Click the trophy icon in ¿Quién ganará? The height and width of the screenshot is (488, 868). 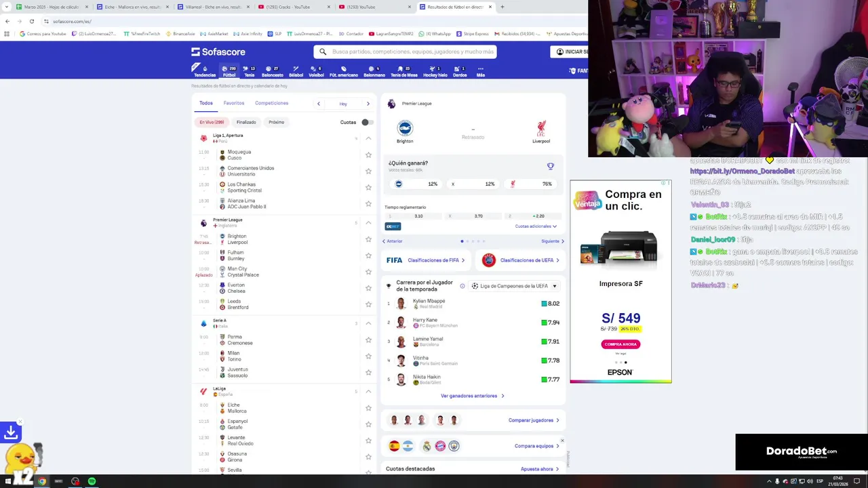pyautogui.click(x=551, y=166)
